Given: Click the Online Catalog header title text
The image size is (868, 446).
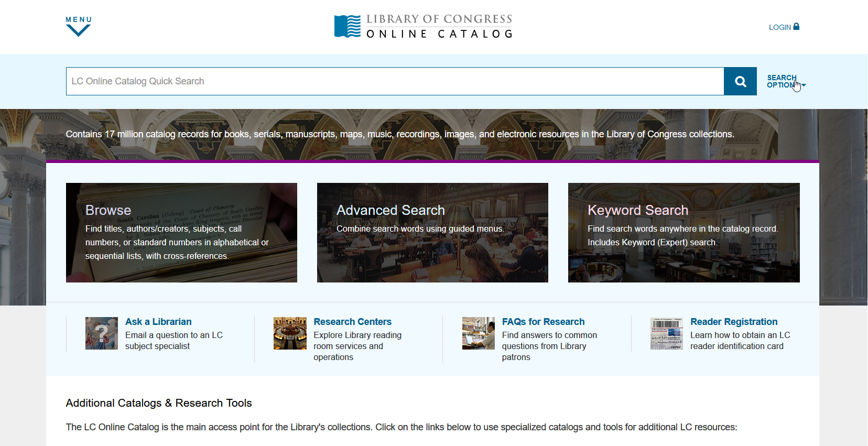Looking at the screenshot, I should pyautogui.click(x=439, y=34).
